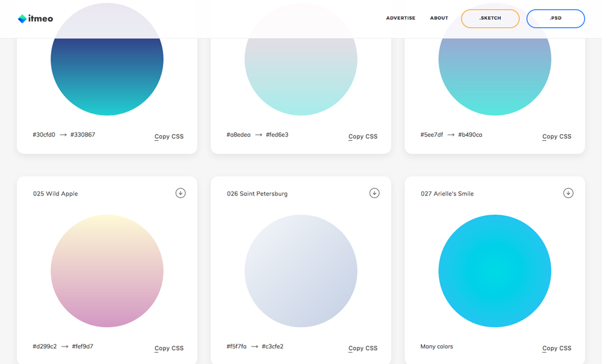Copy CSS for Arielle's Smile gradient
This screenshot has height=364, width=602.
pyautogui.click(x=557, y=348)
